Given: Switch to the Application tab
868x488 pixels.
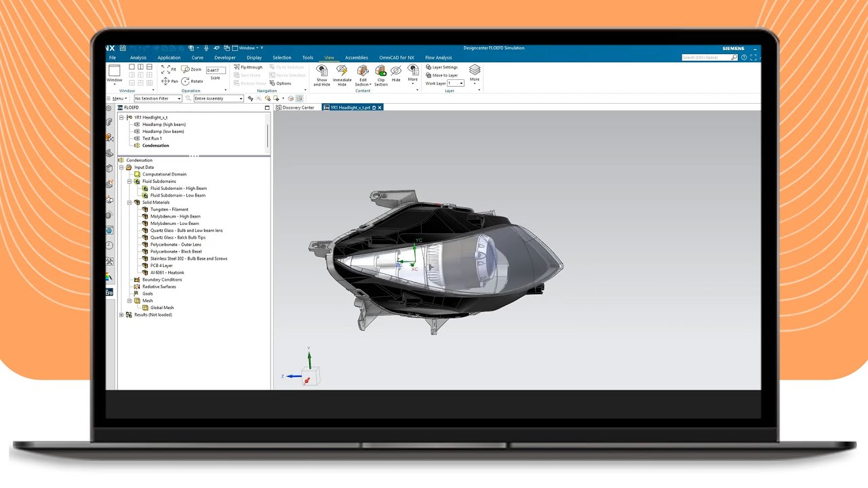Looking at the screenshot, I should point(169,58).
